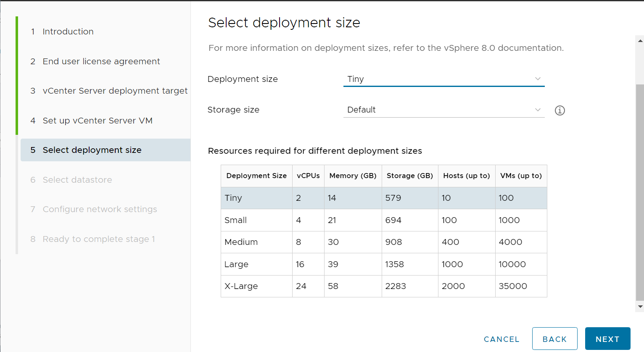The image size is (644, 352).
Task: Click hosts value 400 in Medium row
Action: (450, 242)
